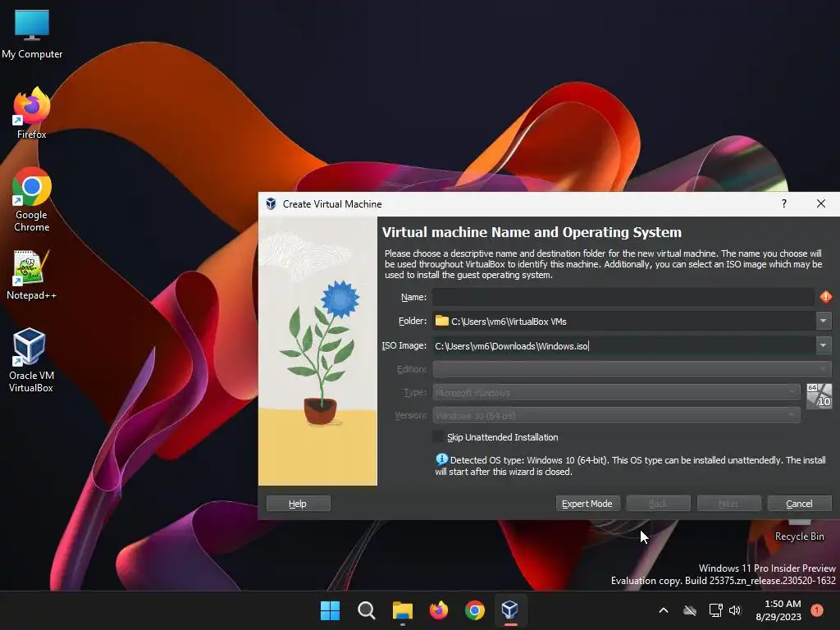
Task: Click the 'Detected OS type' message text
Action: coord(630,466)
